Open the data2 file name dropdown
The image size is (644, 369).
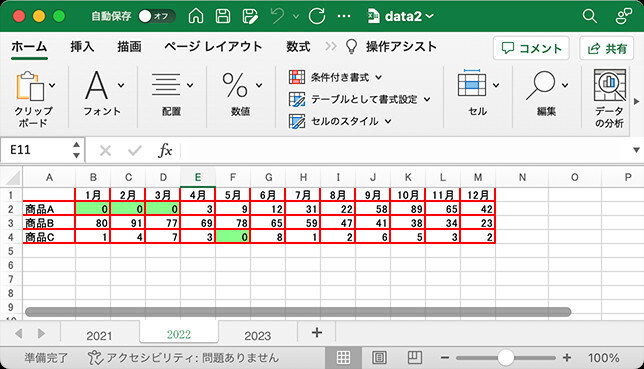coord(401,16)
